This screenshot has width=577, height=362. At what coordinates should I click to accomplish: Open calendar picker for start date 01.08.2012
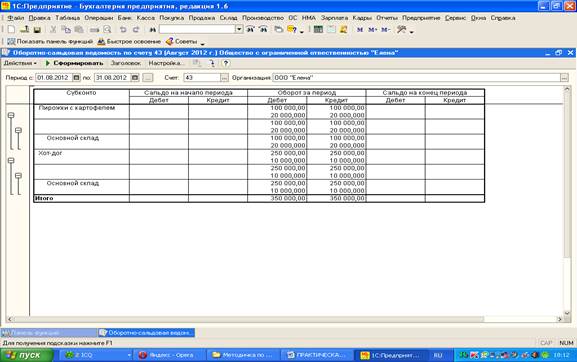[x=76, y=78]
